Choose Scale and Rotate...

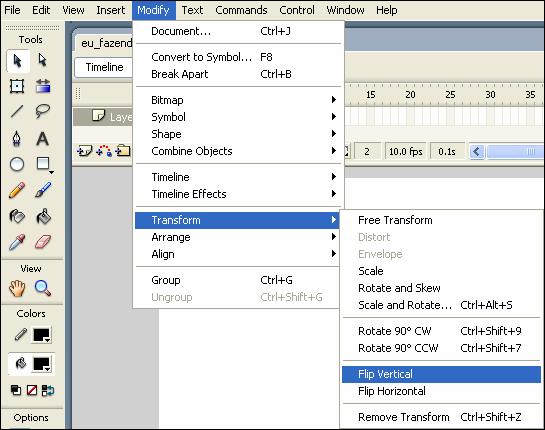pos(441,305)
